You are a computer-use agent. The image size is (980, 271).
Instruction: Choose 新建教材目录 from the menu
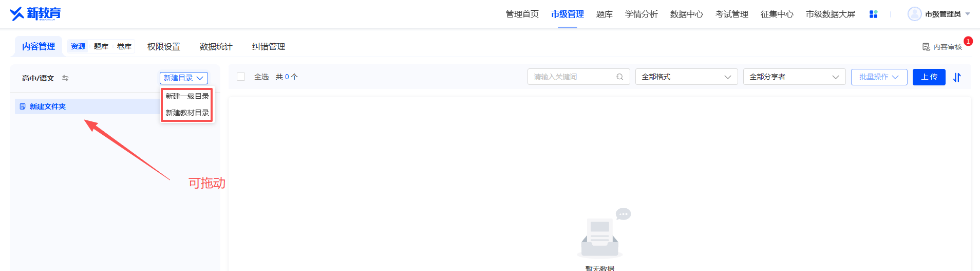[x=187, y=113]
